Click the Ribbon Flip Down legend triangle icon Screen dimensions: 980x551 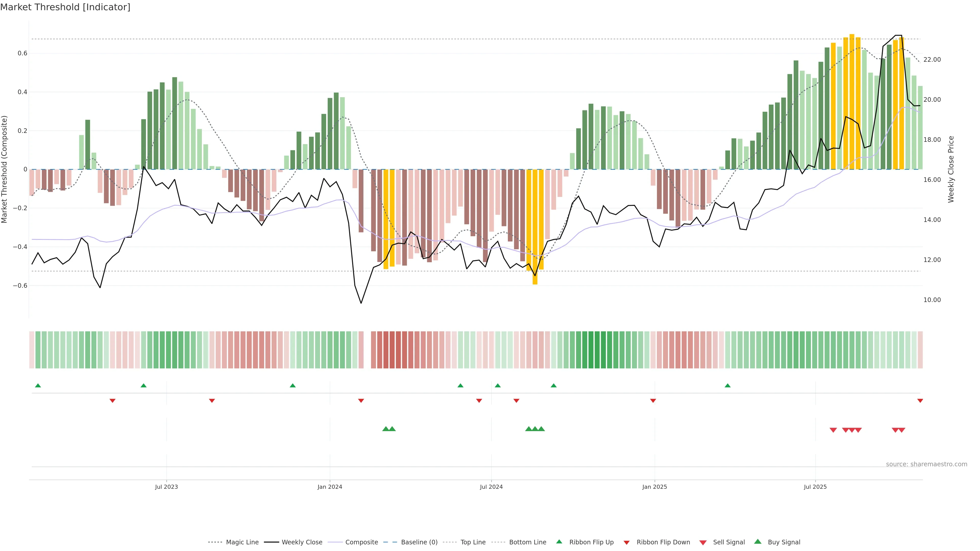[x=627, y=543]
